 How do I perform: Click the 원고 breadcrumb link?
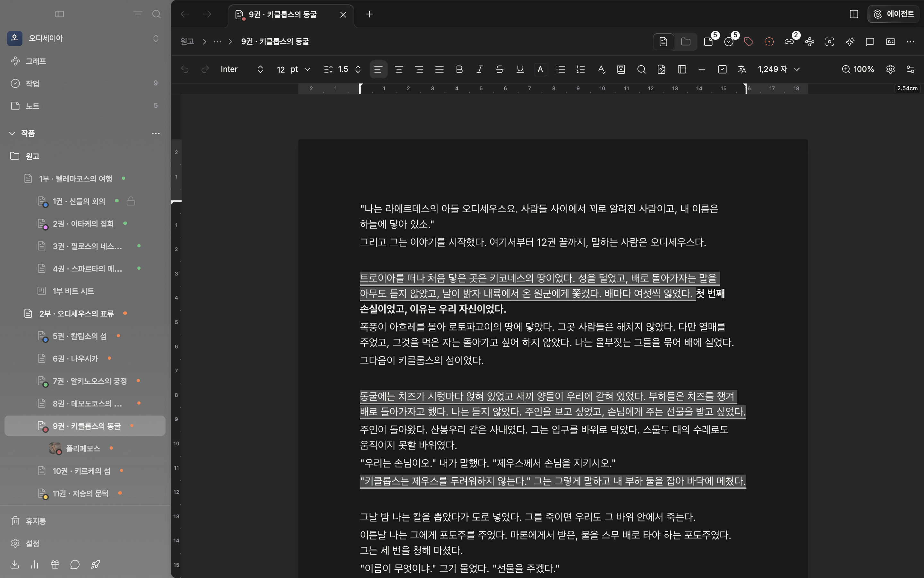point(187,41)
